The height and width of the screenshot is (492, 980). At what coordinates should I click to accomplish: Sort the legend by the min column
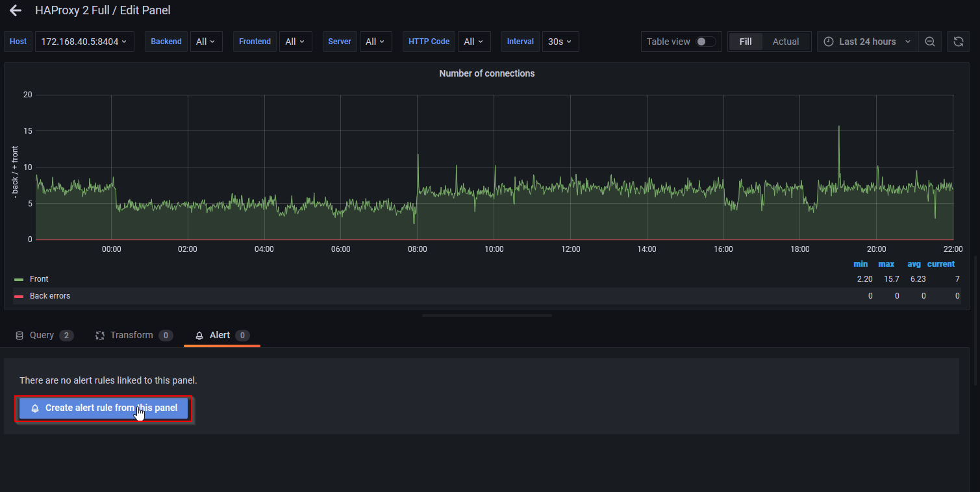(861, 264)
